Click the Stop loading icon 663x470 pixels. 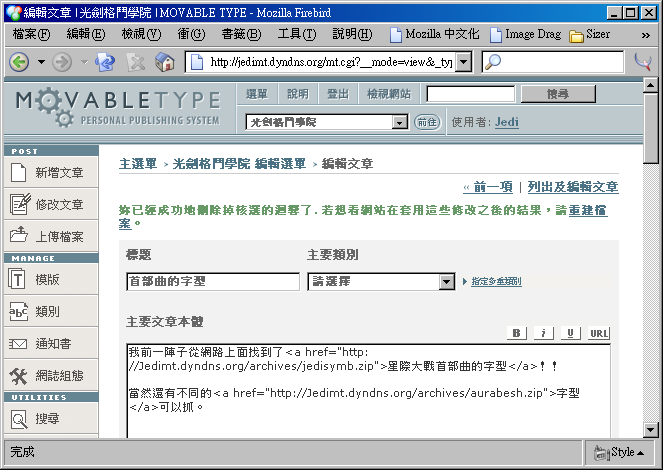(x=136, y=63)
